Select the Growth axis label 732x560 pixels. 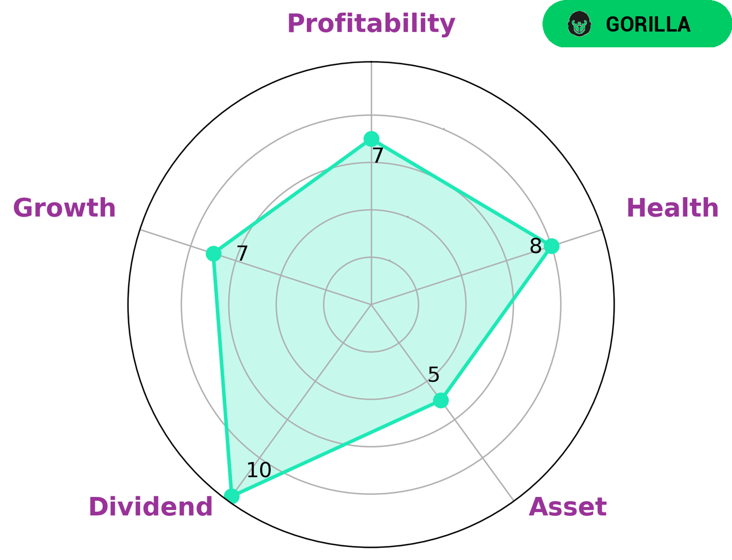(64, 208)
